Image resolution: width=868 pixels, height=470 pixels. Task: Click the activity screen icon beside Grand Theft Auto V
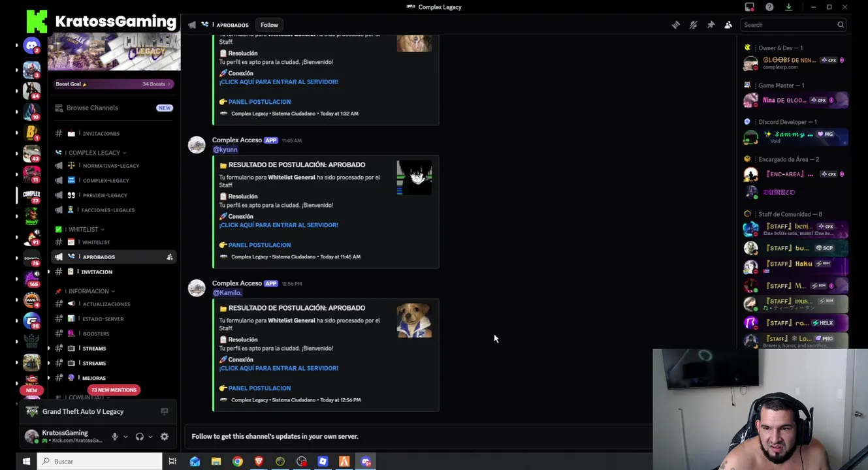click(165, 411)
